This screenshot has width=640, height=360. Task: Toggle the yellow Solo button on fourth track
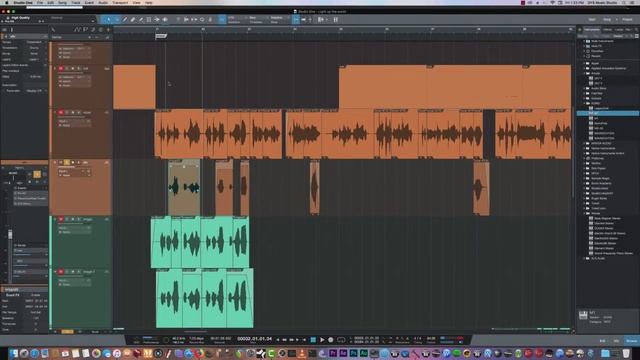coord(67,162)
